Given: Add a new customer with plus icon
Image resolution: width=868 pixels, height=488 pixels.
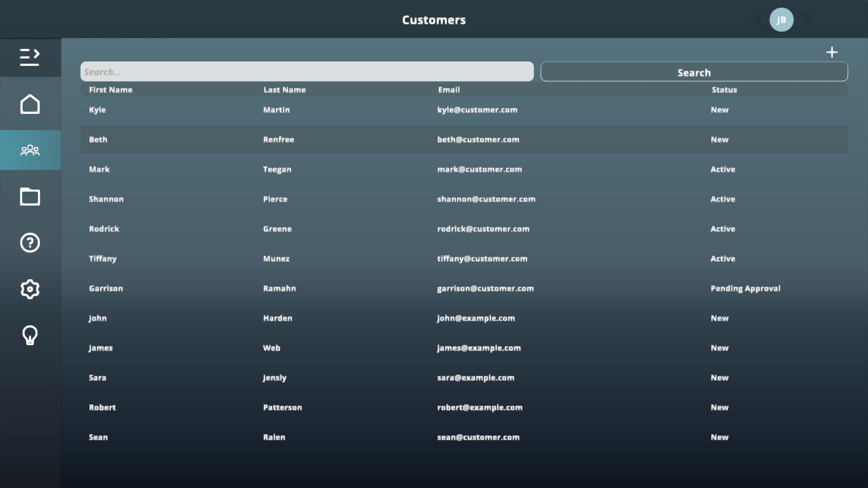Looking at the screenshot, I should [x=832, y=52].
